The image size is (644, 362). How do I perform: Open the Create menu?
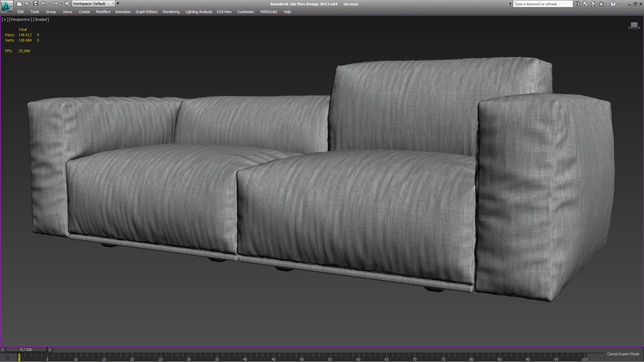tap(85, 12)
